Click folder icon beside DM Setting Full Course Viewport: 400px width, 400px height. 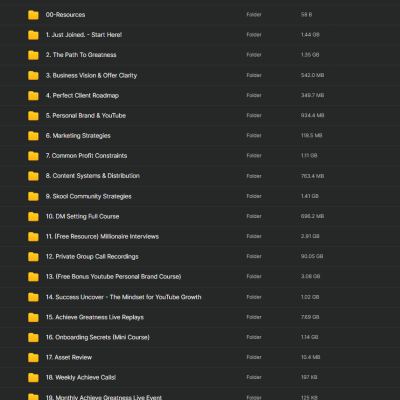point(33,217)
